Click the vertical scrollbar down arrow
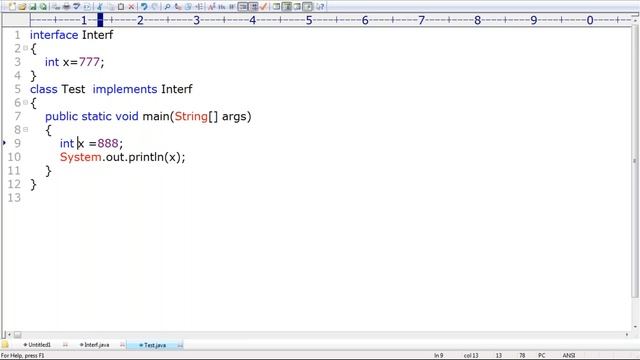The width and height of the screenshot is (640, 360). pyautogui.click(x=635, y=327)
